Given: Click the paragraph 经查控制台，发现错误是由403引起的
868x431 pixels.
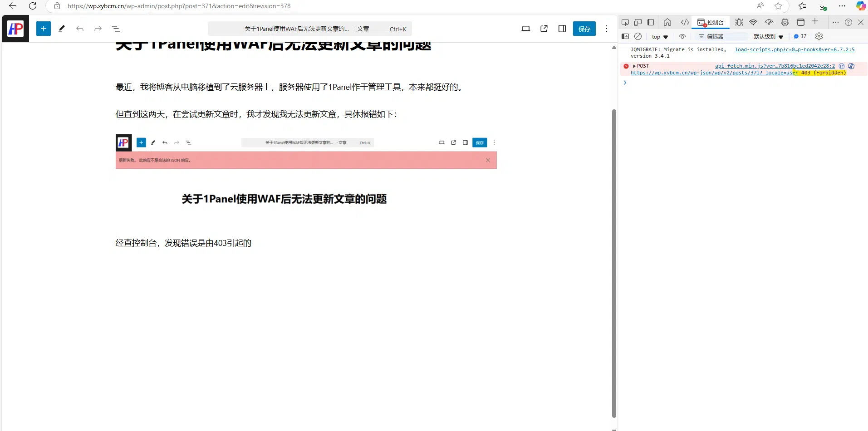Looking at the screenshot, I should [183, 243].
